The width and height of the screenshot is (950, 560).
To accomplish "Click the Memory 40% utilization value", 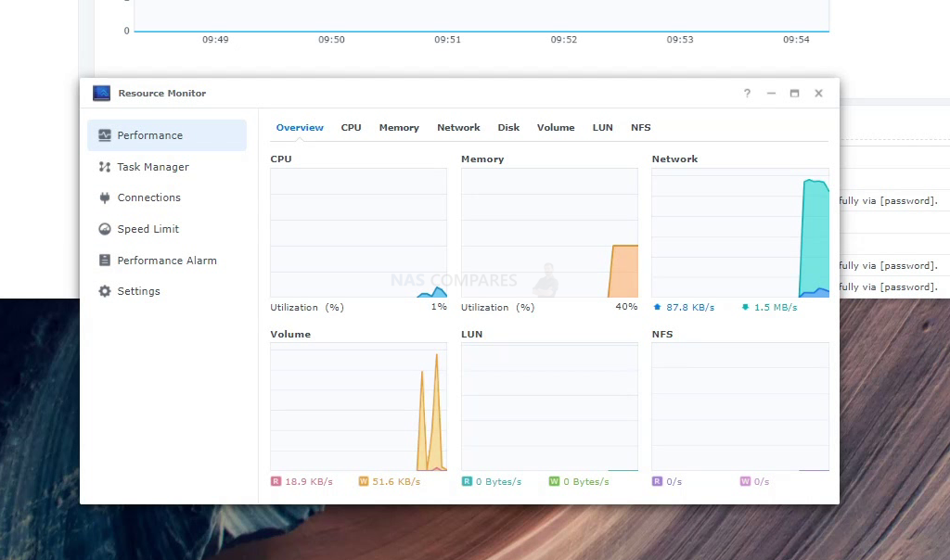I will pyautogui.click(x=626, y=307).
